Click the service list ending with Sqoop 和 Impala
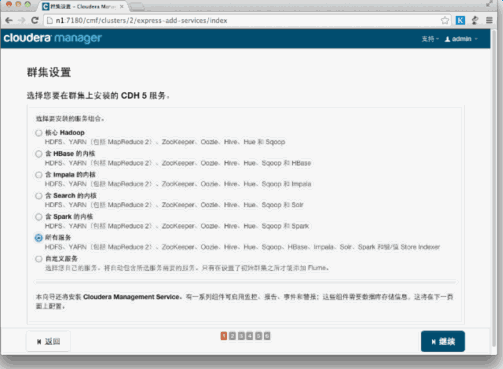 178,184
